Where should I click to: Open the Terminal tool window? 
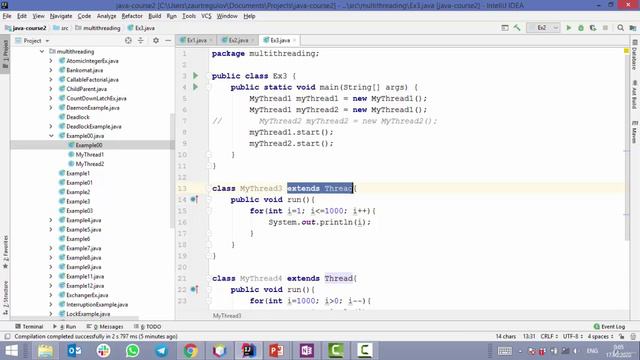click(29, 327)
